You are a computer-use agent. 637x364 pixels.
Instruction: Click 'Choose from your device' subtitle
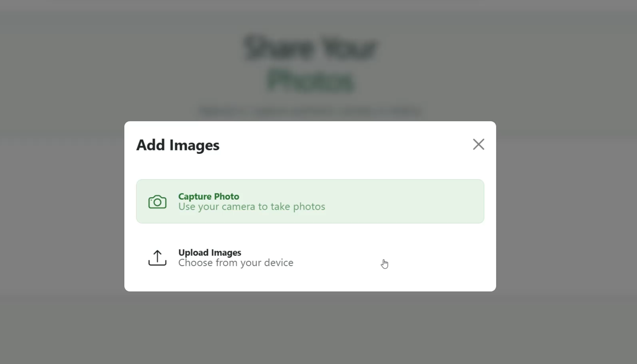point(236,263)
